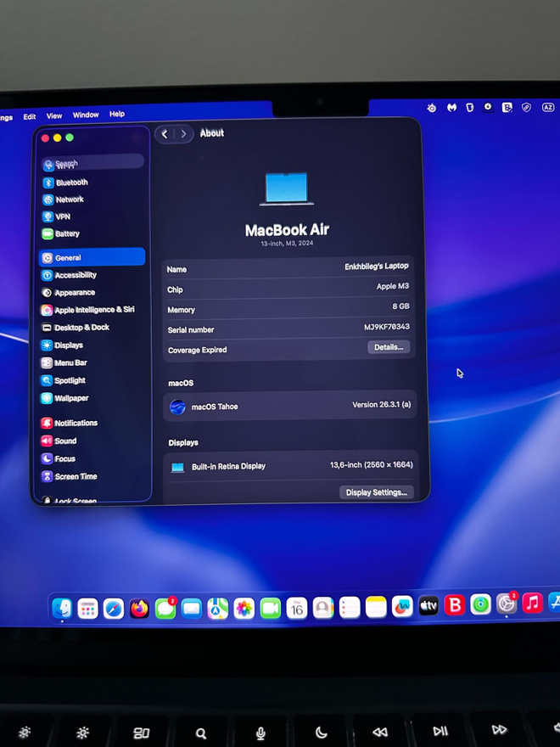Go back with the left chevron
Viewport: 560px width, 747px height.
pyautogui.click(x=165, y=134)
